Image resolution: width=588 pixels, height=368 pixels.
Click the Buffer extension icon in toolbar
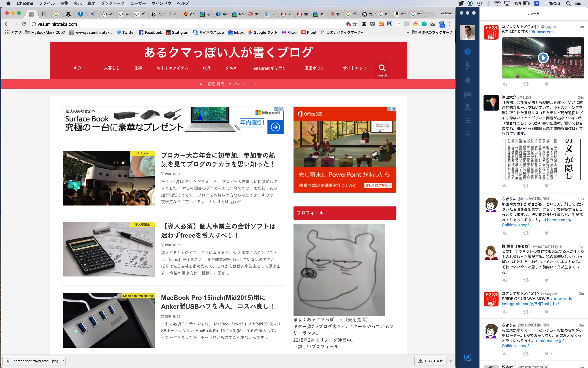pos(364,24)
